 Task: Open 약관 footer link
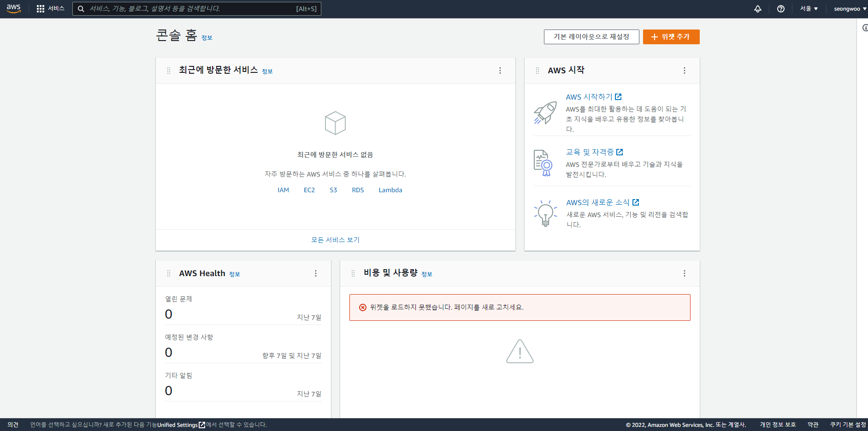coord(813,425)
